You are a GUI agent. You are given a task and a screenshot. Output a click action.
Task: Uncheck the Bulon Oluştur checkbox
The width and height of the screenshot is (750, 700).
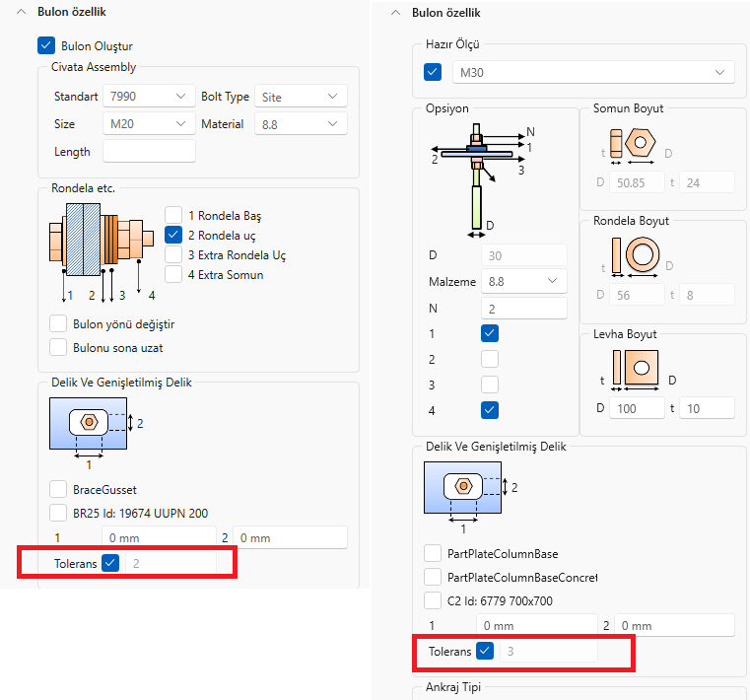[45, 45]
